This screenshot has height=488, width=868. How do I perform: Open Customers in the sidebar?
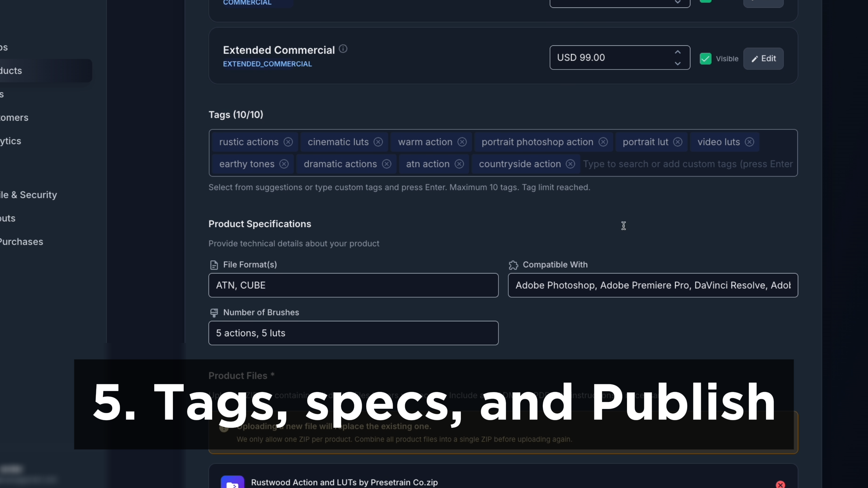coord(14,118)
